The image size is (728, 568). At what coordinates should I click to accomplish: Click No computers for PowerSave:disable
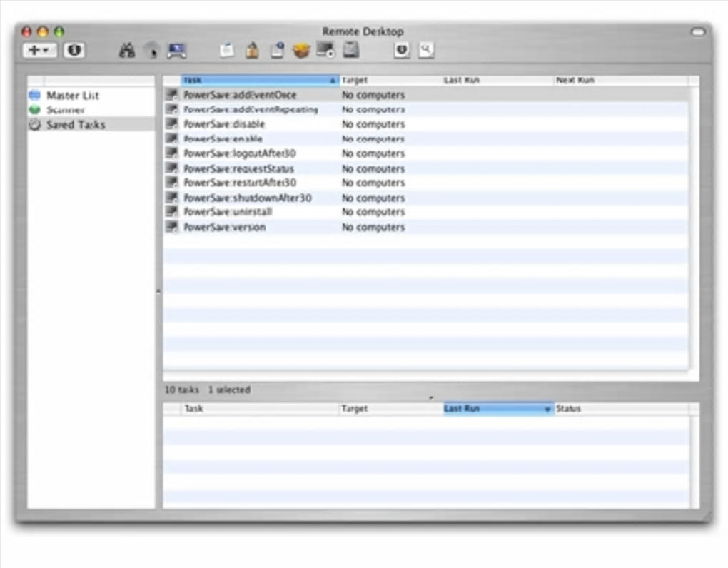[x=373, y=124]
